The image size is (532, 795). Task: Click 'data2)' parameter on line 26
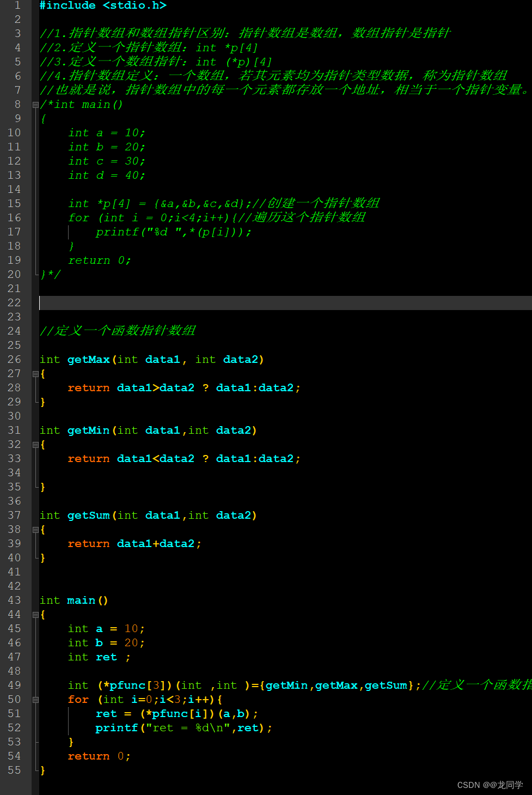pyautogui.click(x=243, y=360)
